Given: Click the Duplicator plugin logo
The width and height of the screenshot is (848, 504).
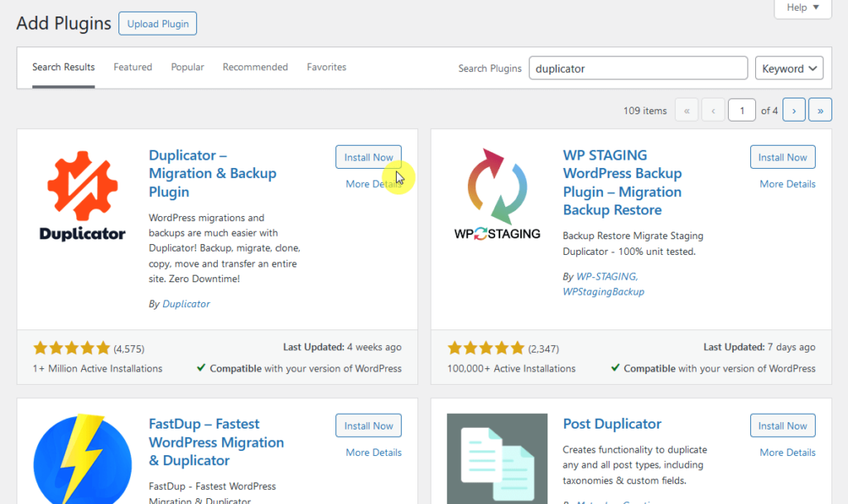Looking at the screenshot, I should click(x=82, y=195).
